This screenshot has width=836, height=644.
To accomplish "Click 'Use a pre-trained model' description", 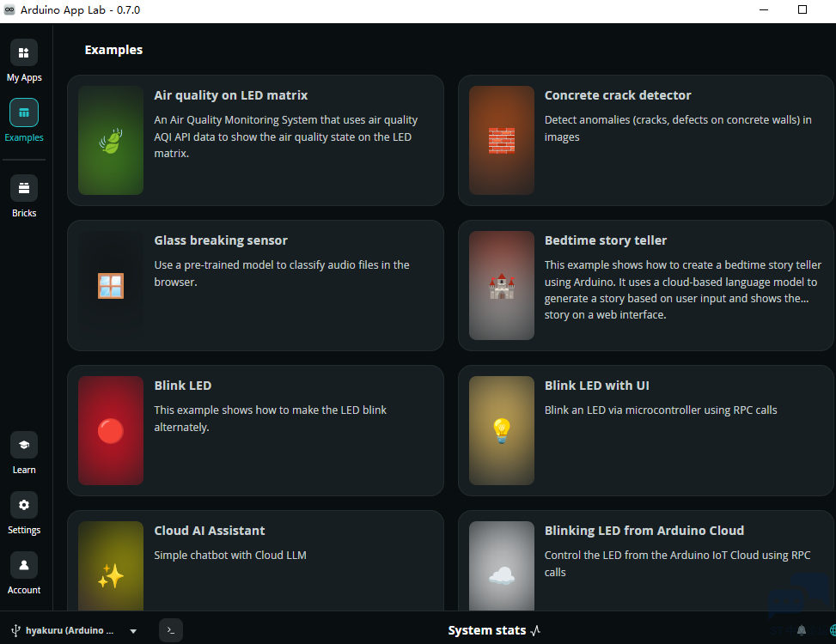I will pos(282,273).
